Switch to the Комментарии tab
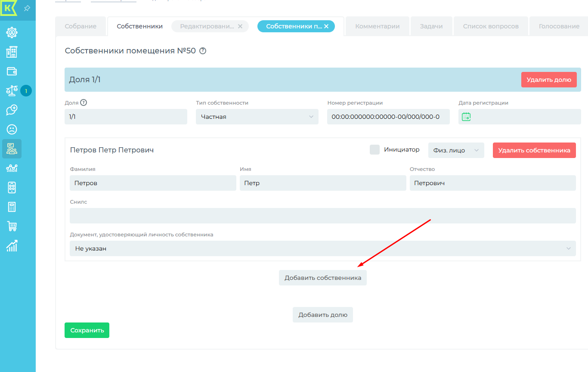The height and width of the screenshot is (372, 588). 377,26
